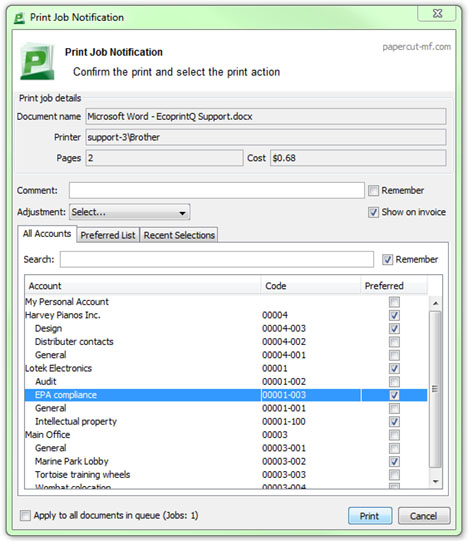The height and width of the screenshot is (541, 468).
Task: Select the Design sub-account
Action: [x=226, y=328]
